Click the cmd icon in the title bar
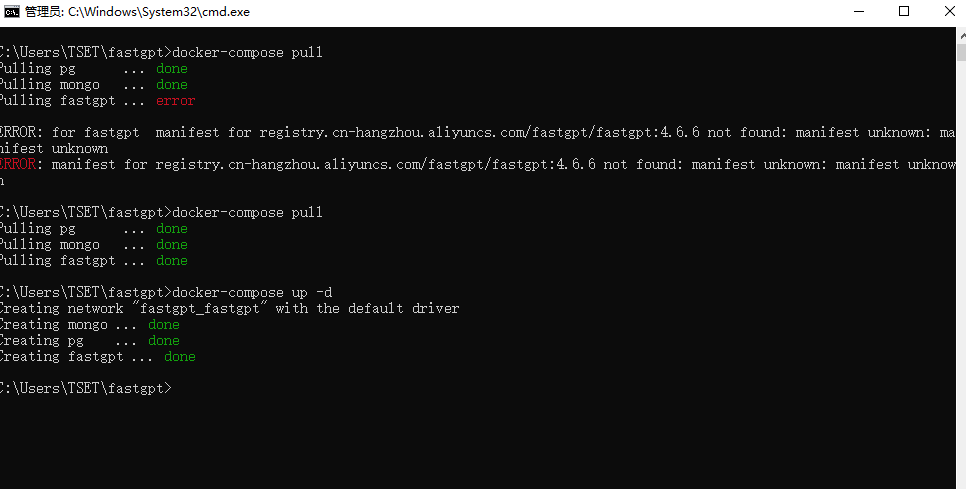The width and height of the screenshot is (966, 489). [12, 12]
